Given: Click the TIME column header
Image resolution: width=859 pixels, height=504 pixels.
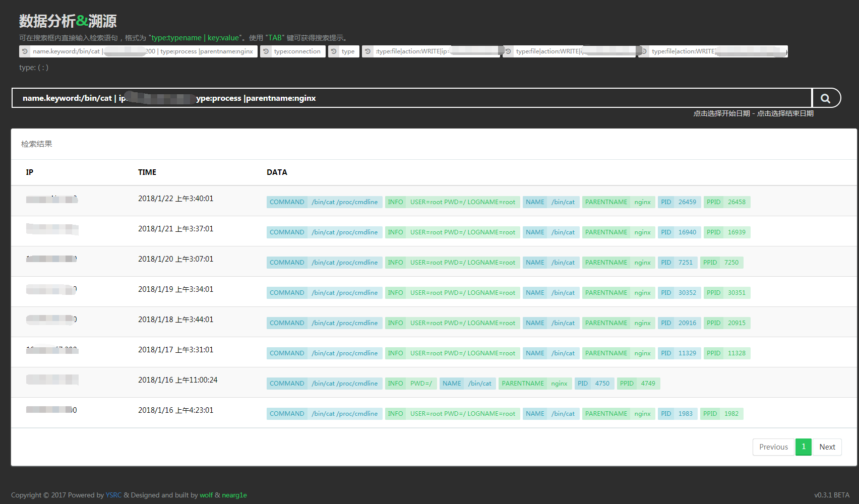Looking at the screenshot, I should 147,172.
